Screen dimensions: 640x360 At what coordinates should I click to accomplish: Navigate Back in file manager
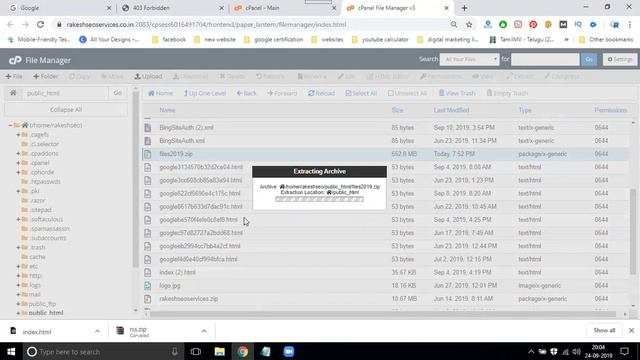[247, 93]
